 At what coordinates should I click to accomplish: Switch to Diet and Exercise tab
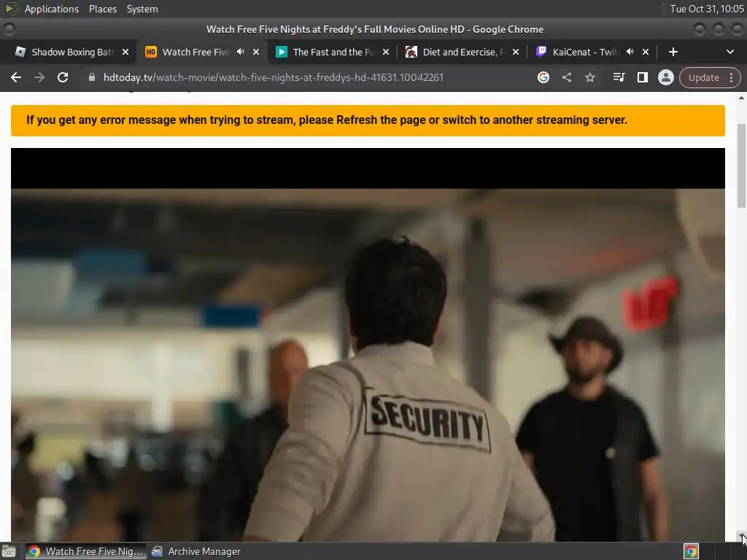click(463, 52)
